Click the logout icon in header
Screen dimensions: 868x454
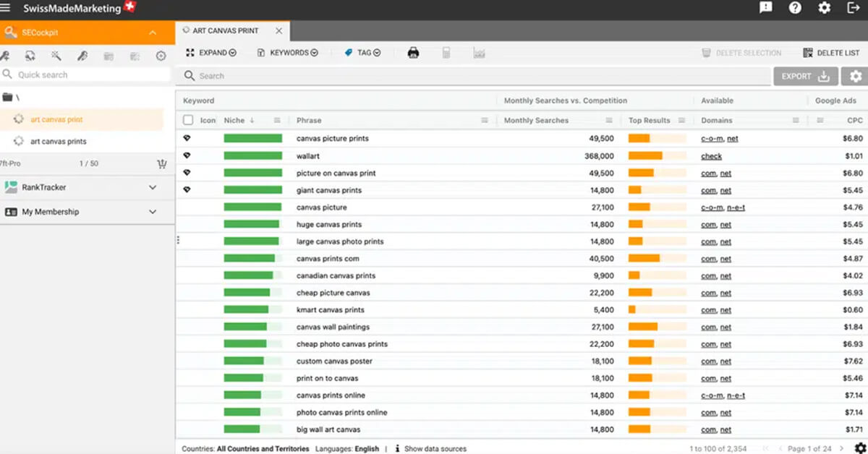pyautogui.click(x=853, y=8)
